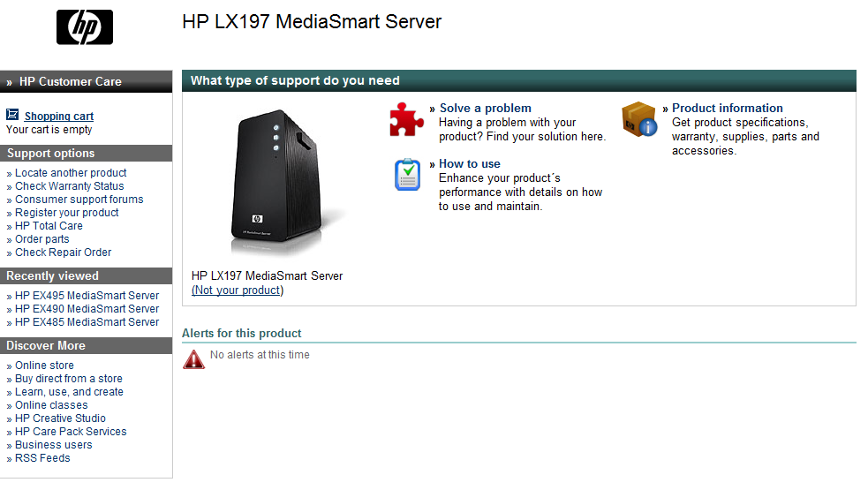Click the MediaSmart Server product image

[x=279, y=183]
